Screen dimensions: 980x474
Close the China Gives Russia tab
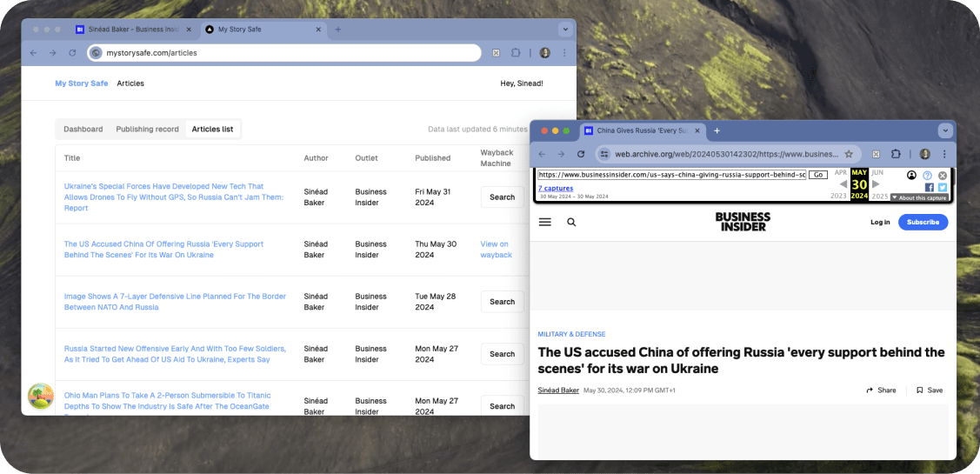pos(698,130)
